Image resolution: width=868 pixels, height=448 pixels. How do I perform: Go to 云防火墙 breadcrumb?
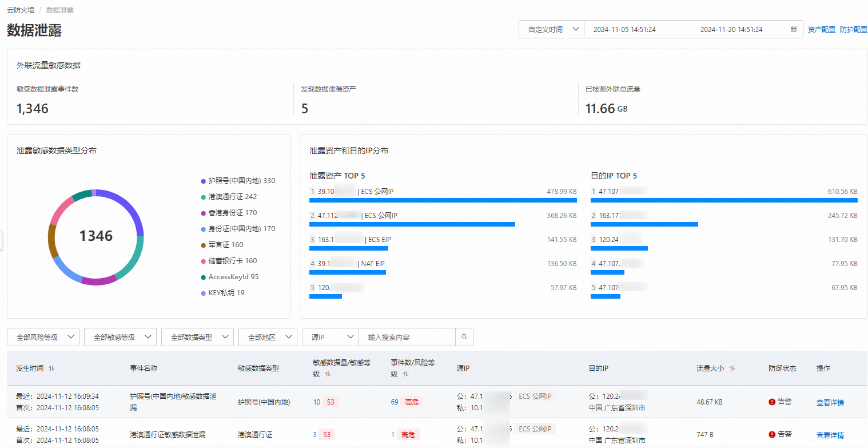coord(20,10)
